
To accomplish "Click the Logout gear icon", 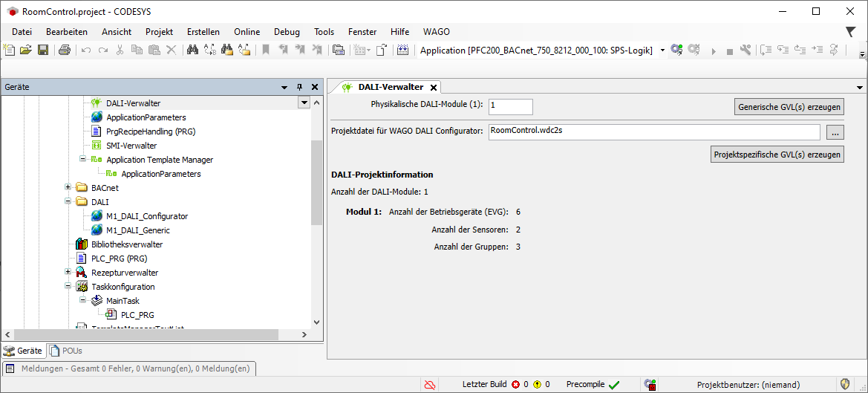I will point(693,51).
